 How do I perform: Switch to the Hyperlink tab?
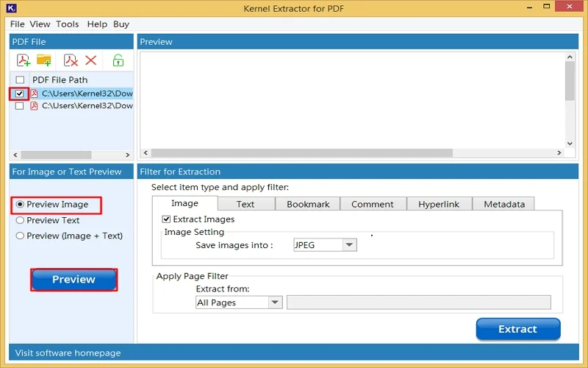click(x=439, y=205)
